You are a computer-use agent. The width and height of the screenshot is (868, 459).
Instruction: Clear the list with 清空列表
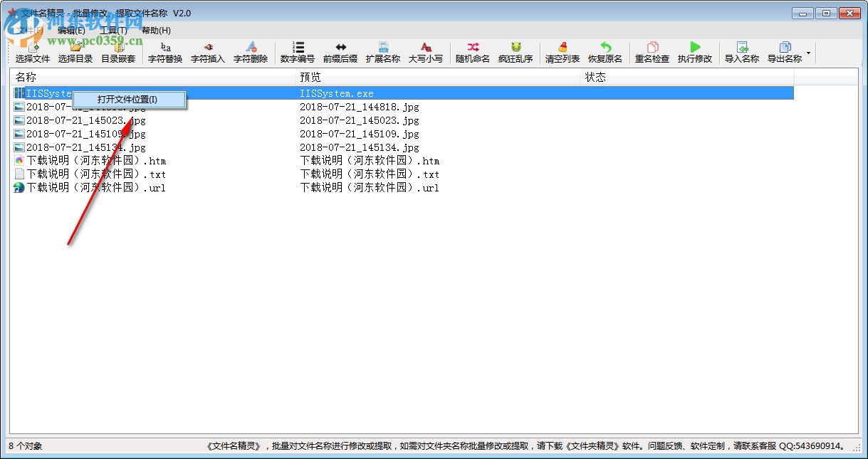(563, 53)
